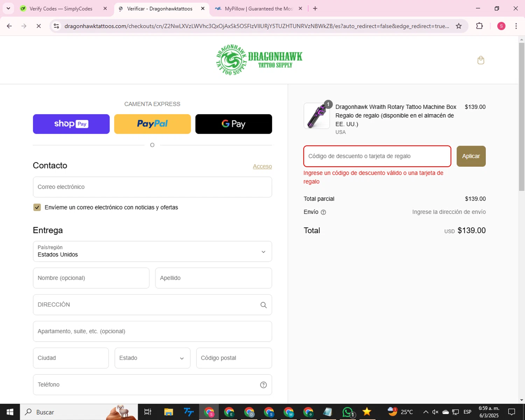
Task: Click the volume muted tray icon
Action: tap(435, 412)
